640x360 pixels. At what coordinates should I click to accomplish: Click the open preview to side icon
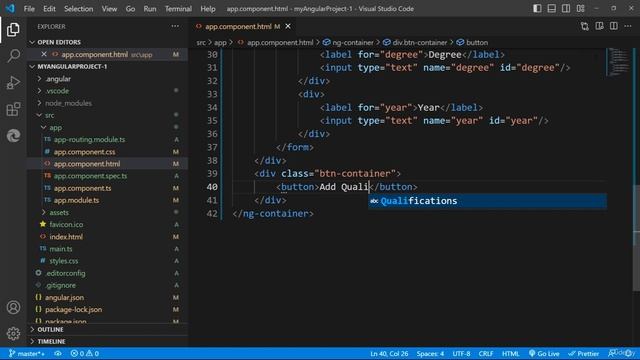click(x=599, y=26)
